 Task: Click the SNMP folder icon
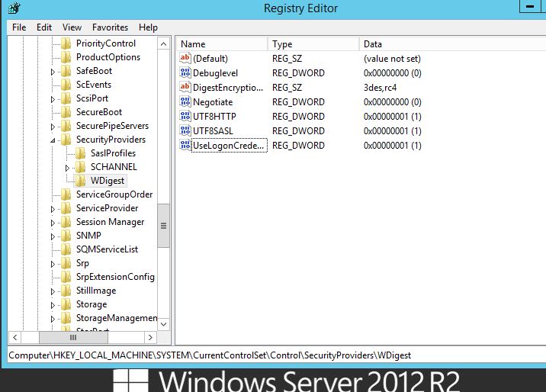[x=66, y=236]
